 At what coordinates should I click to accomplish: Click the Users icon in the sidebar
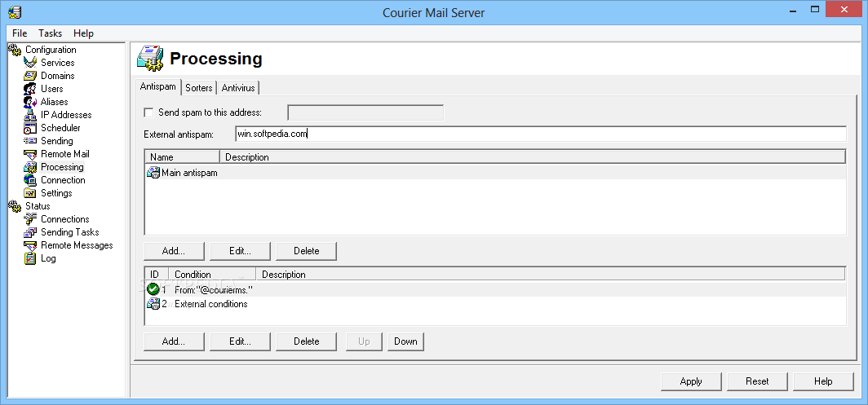click(30, 89)
